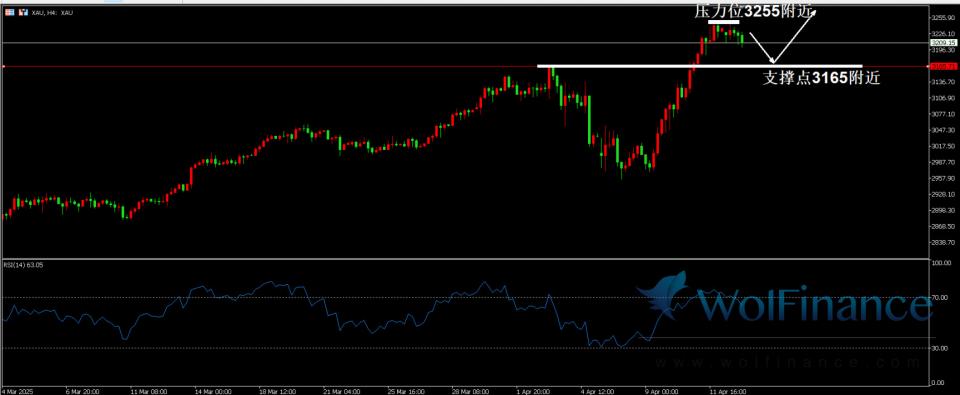Open the depth of market icon
Screen dimensions: 960x395
pyautogui.click(x=23, y=12)
